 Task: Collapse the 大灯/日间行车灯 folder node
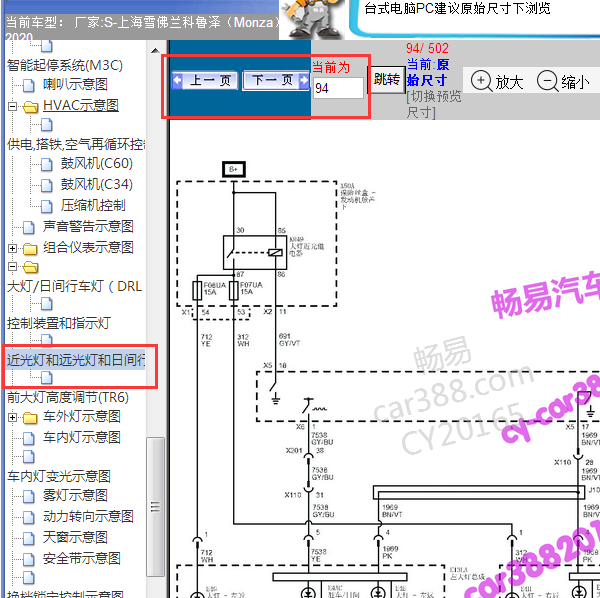12,266
